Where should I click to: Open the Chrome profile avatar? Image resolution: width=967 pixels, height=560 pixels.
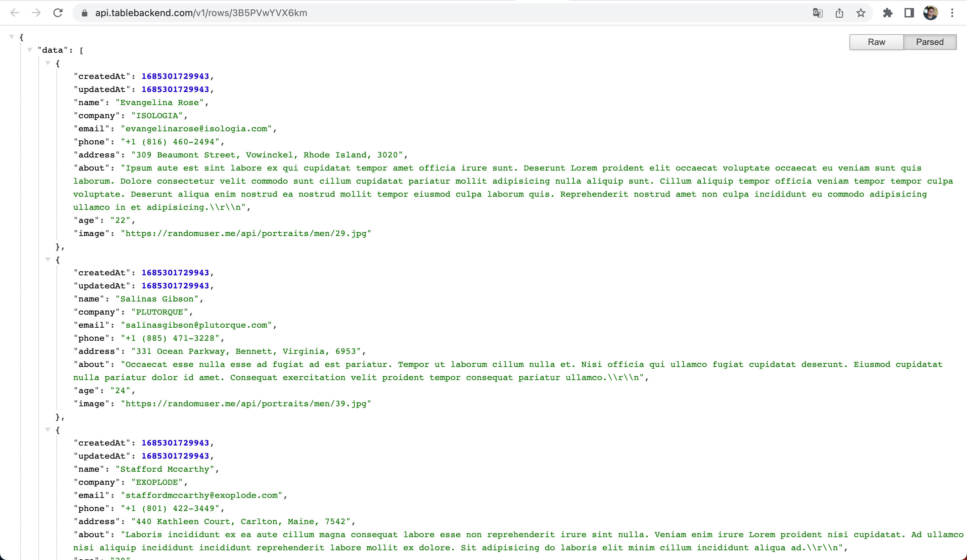(x=930, y=13)
